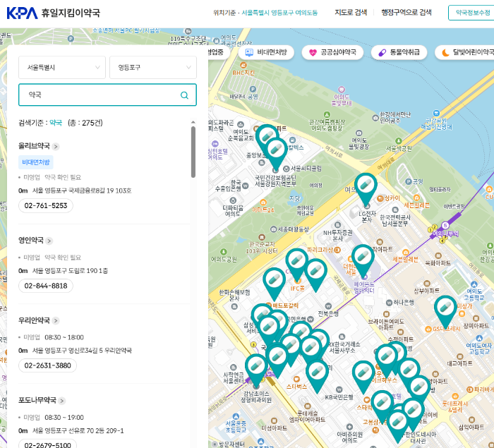Open the 포도나무약국 pharmacy name link
Screen dimensions: 494x448
pyautogui.click(x=37, y=401)
